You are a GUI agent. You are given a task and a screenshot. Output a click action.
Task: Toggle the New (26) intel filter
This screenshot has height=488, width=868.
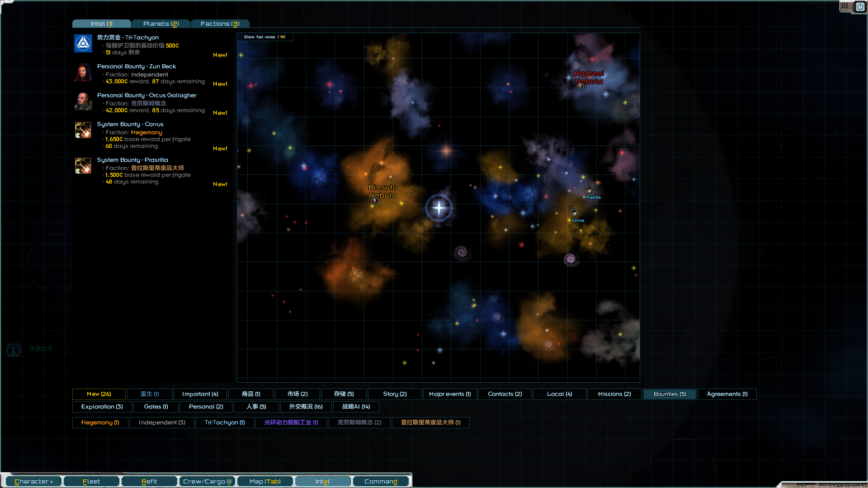click(99, 394)
